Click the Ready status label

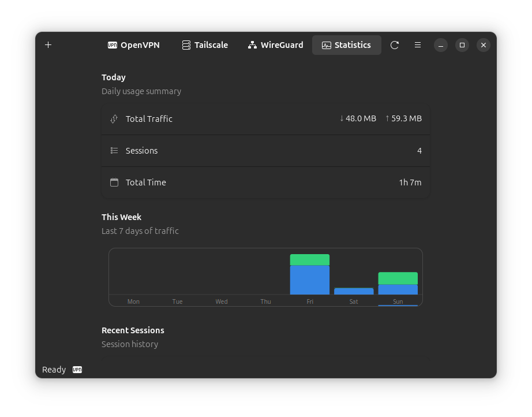click(54, 370)
